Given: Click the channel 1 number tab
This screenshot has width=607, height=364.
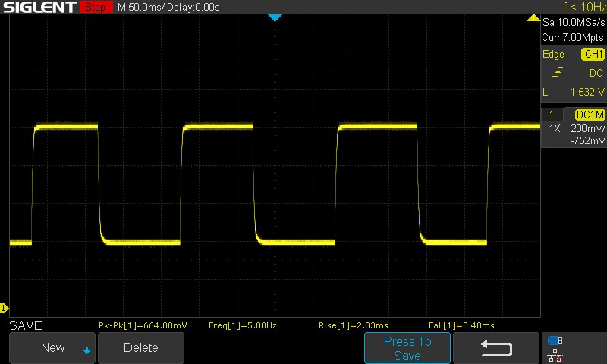Looking at the screenshot, I should click(x=552, y=115).
